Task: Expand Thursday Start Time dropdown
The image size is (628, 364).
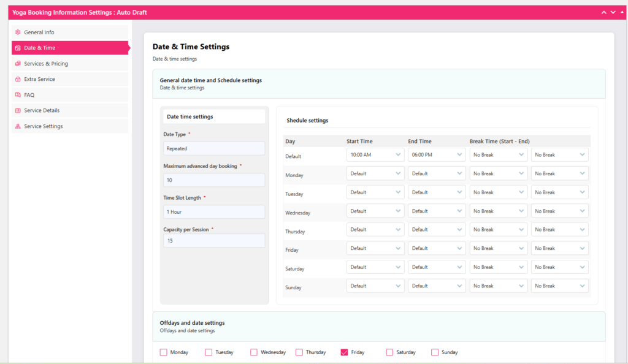Action: [x=375, y=230]
